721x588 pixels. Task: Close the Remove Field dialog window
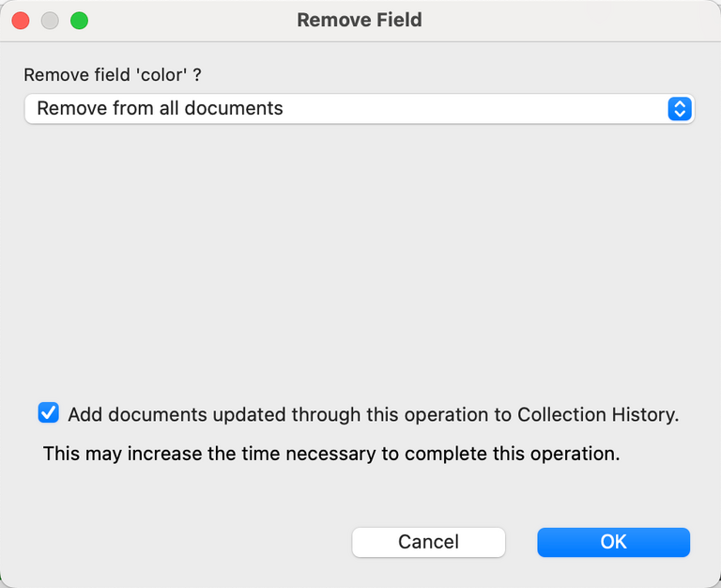20,20
